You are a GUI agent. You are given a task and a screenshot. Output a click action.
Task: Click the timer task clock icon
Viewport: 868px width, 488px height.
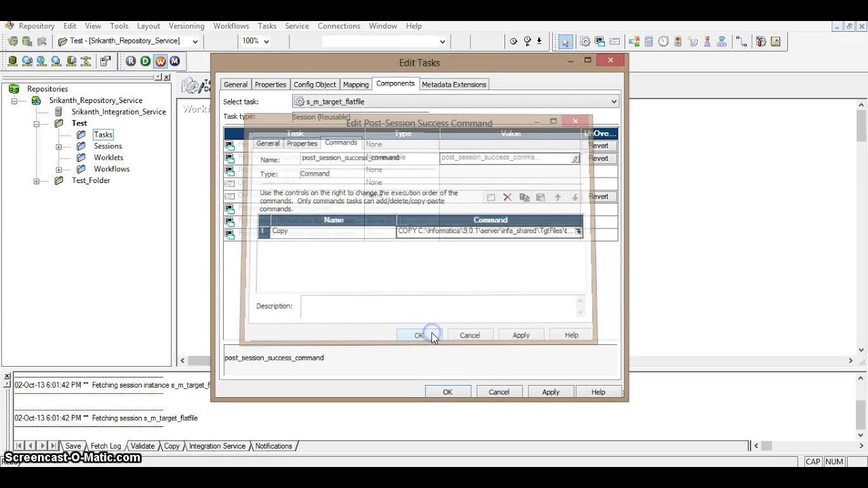coord(663,41)
